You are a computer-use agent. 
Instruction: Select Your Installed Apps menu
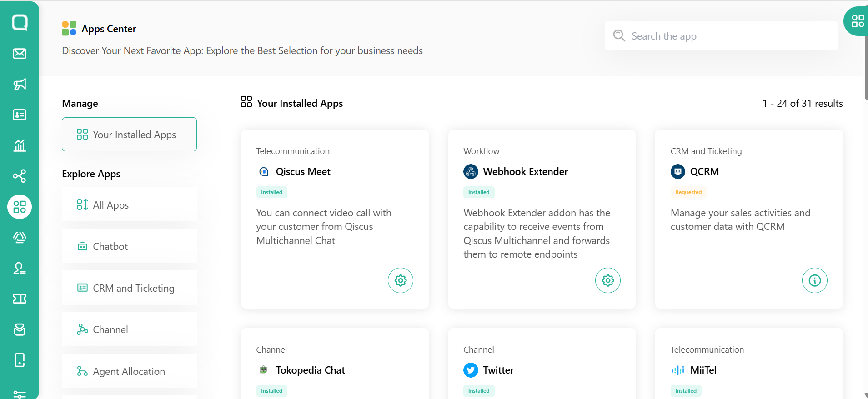(129, 135)
